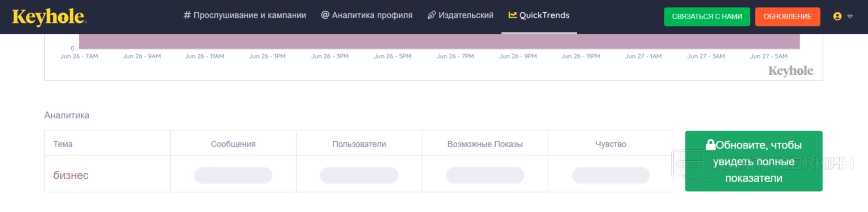Click the QuickTrends chart icon
Screen dimensions: 868x212
[512, 15]
